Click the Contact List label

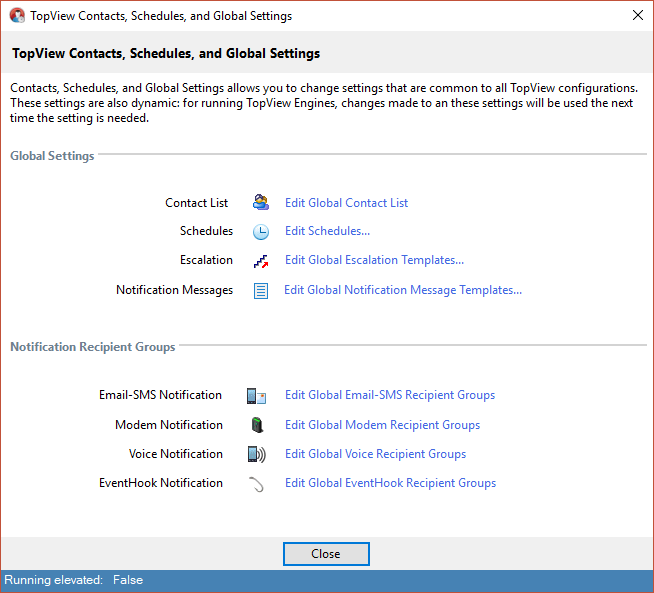(x=196, y=203)
